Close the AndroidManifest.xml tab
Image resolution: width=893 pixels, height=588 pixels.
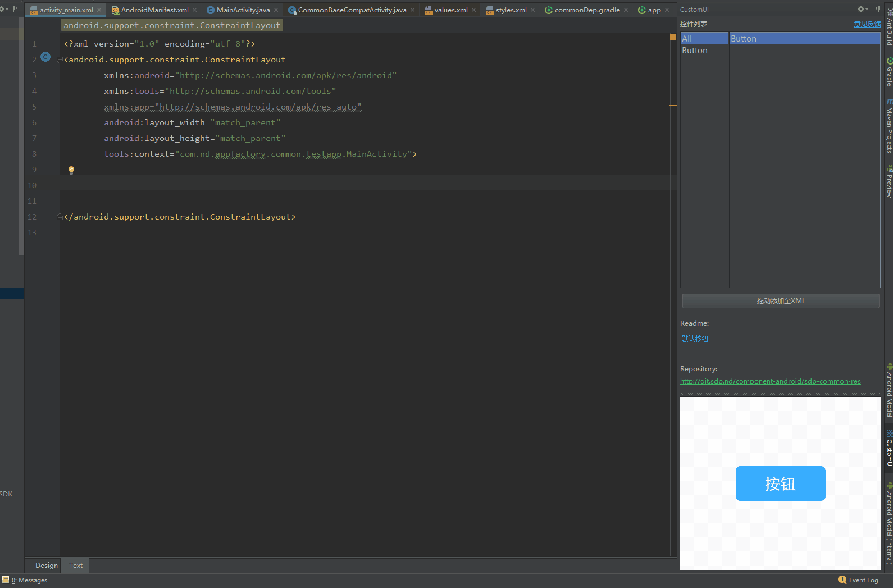coord(195,10)
